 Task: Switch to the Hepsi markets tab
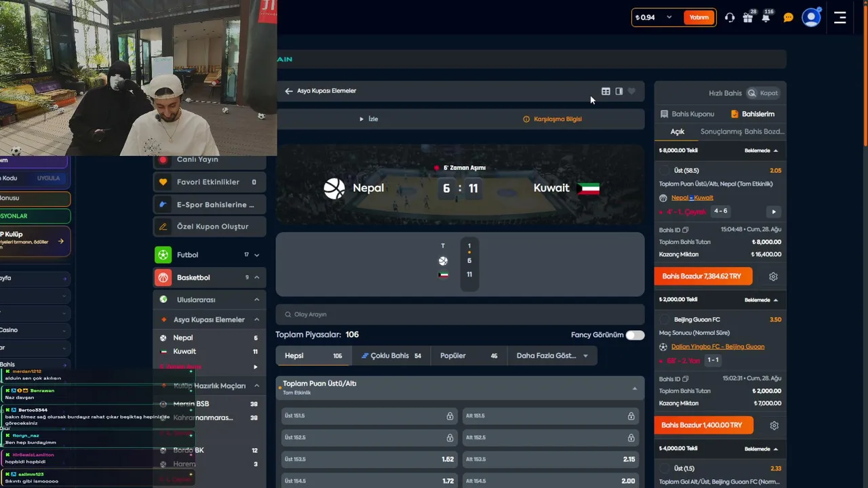(314, 356)
